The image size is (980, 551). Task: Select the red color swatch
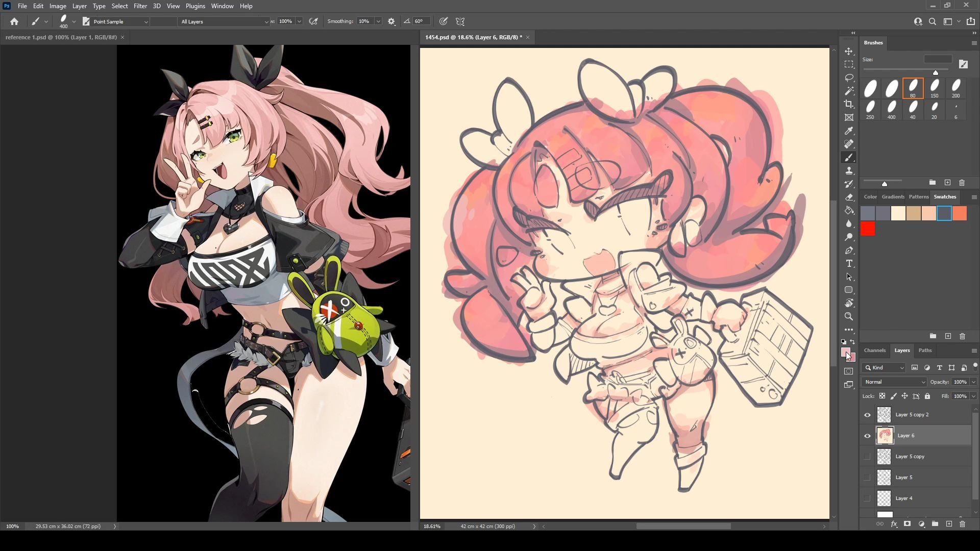pos(868,229)
